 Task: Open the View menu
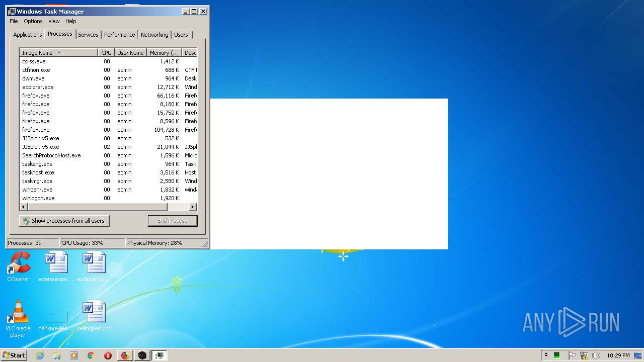[54, 21]
